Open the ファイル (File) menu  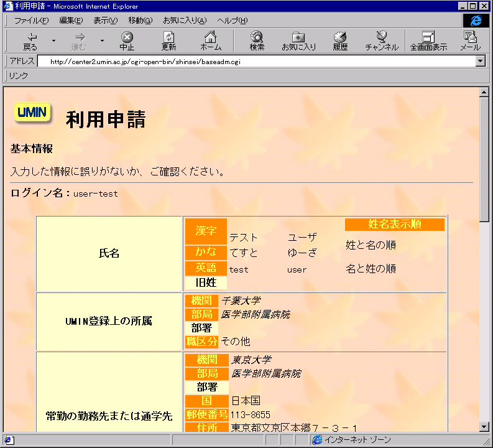(x=30, y=21)
